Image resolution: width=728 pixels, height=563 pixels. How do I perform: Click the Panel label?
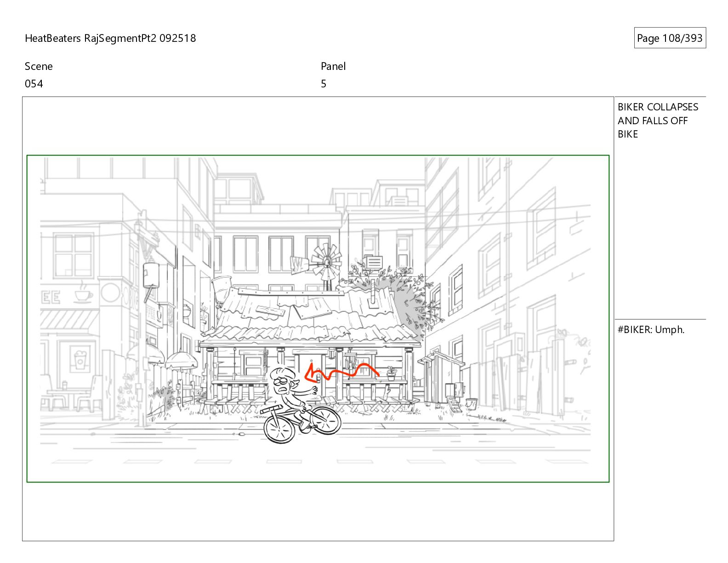click(x=333, y=66)
